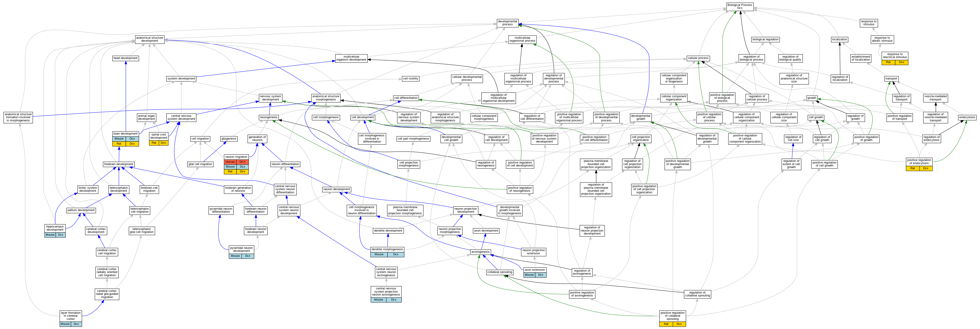Select the collateral sprouting node
This screenshot has width=980, height=329.
[500, 272]
